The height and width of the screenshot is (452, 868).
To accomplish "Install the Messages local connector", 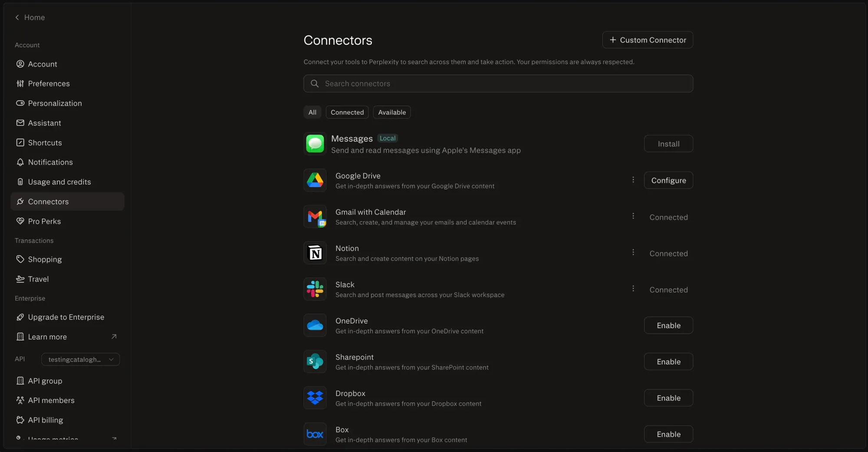I will (668, 144).
